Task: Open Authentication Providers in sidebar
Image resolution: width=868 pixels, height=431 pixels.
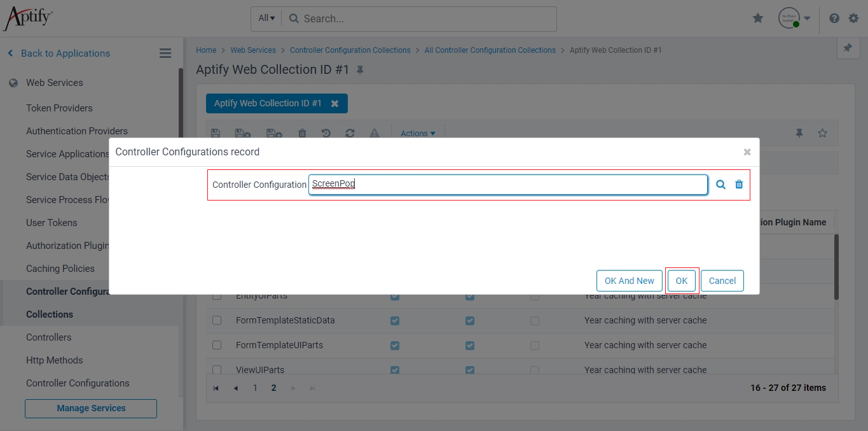Action: point(77,131)
